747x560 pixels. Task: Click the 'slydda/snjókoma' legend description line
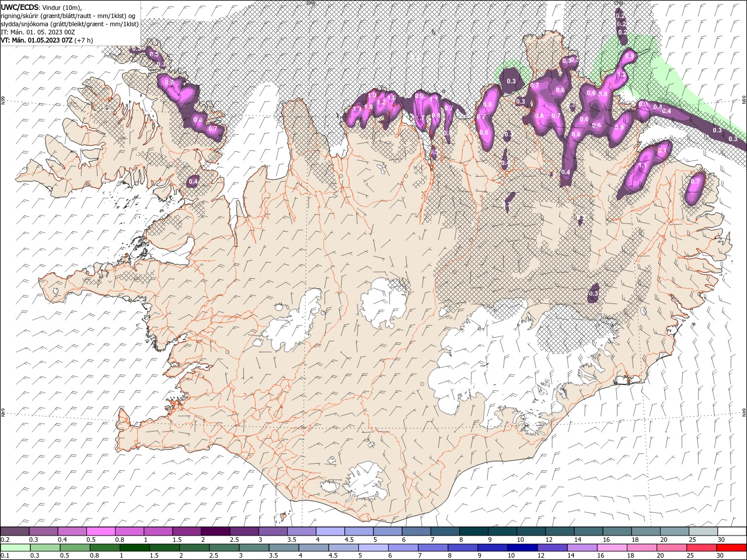coord(69,24)
